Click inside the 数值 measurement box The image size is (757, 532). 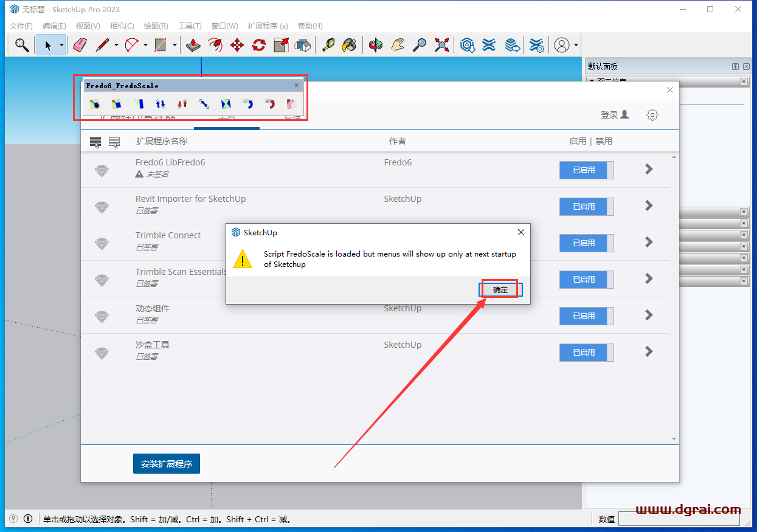[679, 519]
